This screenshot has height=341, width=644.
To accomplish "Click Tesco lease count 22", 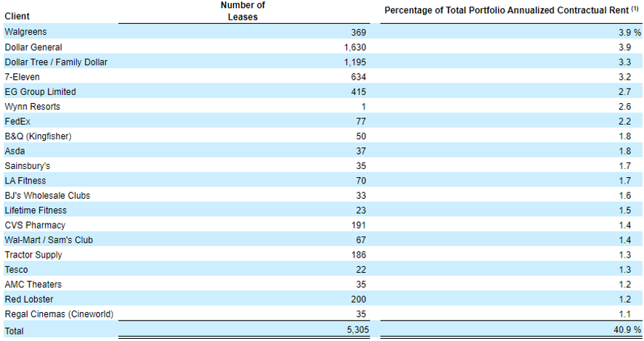I will (361, 270).
